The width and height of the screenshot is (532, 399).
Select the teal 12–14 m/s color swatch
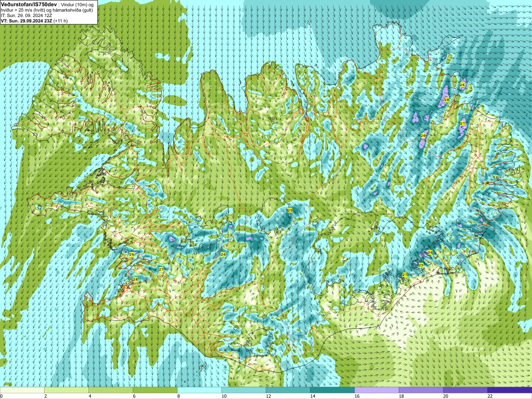(x=288, y=390)
